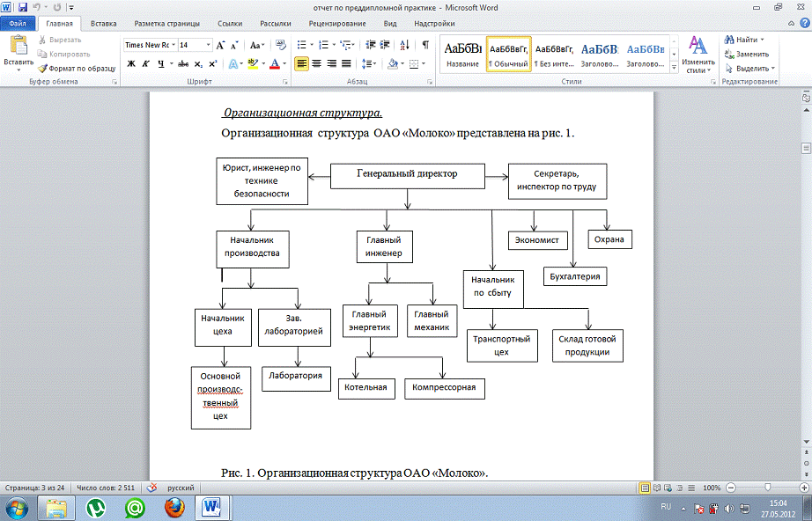Click the Вырезать button
812x521 pixels.
pos(61,40)
